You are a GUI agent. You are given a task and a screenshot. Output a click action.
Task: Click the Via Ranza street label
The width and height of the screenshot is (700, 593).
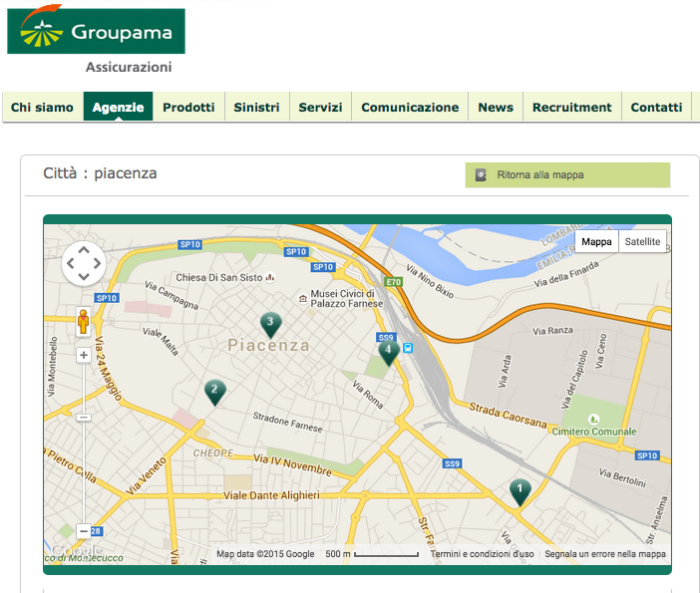(552, 331)
